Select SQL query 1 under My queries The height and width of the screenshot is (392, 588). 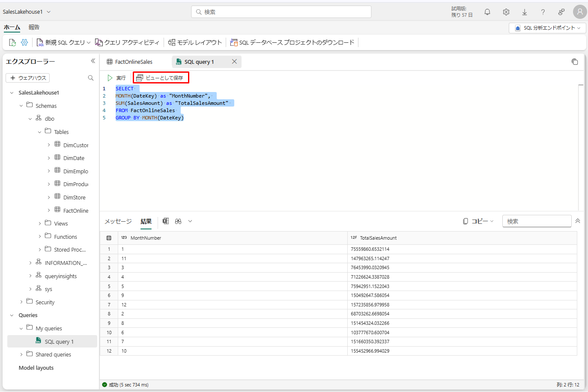click(52, 342)
